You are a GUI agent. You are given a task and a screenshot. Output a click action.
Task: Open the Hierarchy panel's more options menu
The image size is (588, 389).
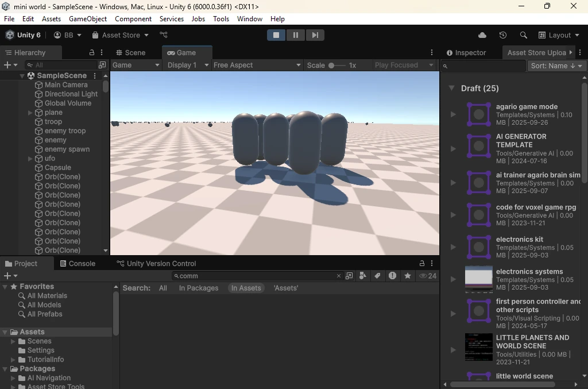102,52
